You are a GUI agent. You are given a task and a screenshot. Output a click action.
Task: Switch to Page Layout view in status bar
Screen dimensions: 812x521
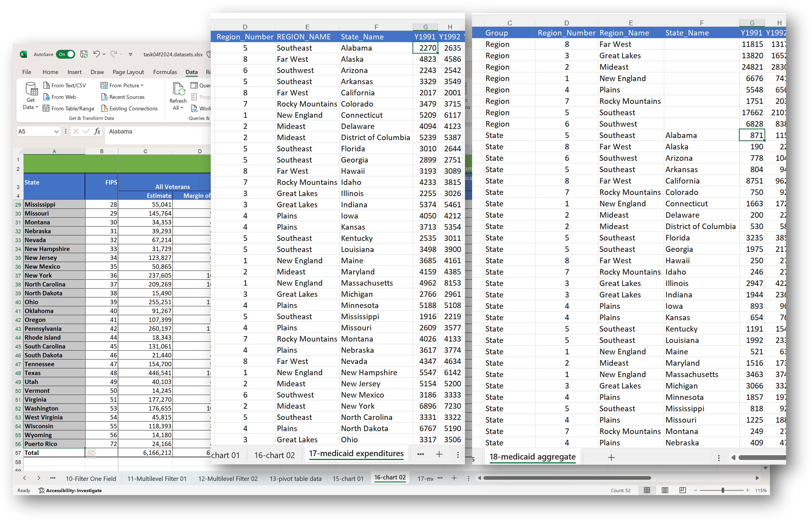(665, 490)
